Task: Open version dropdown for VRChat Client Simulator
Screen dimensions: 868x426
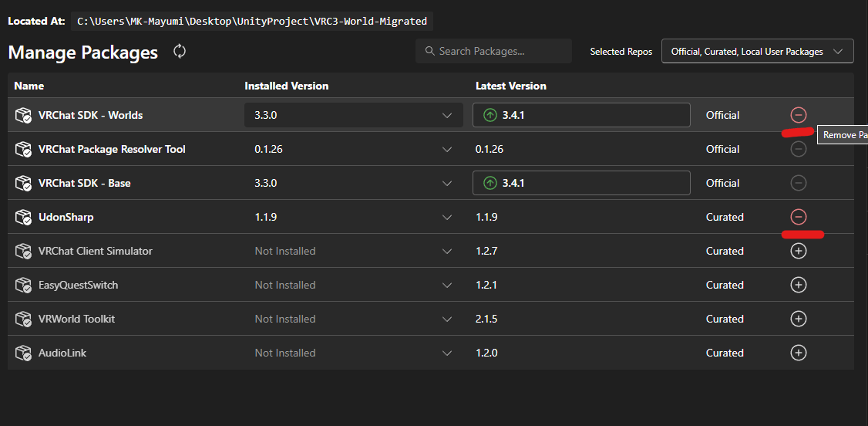Action: (353, 251)
